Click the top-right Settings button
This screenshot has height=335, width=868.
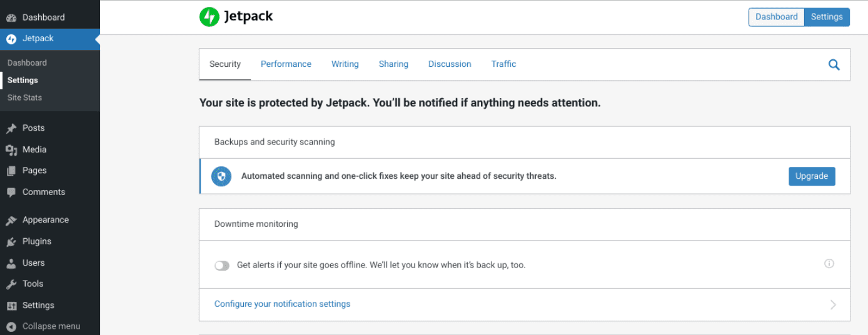[827, 17]
